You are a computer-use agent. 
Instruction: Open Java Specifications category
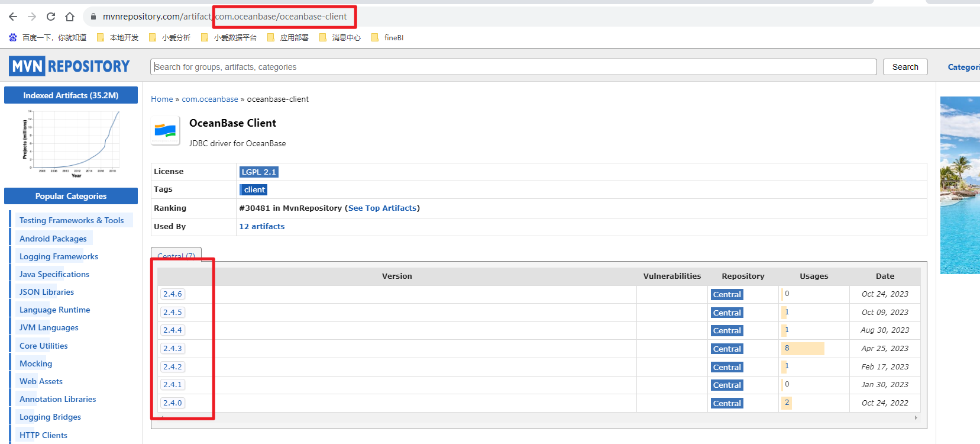[54, 274]
